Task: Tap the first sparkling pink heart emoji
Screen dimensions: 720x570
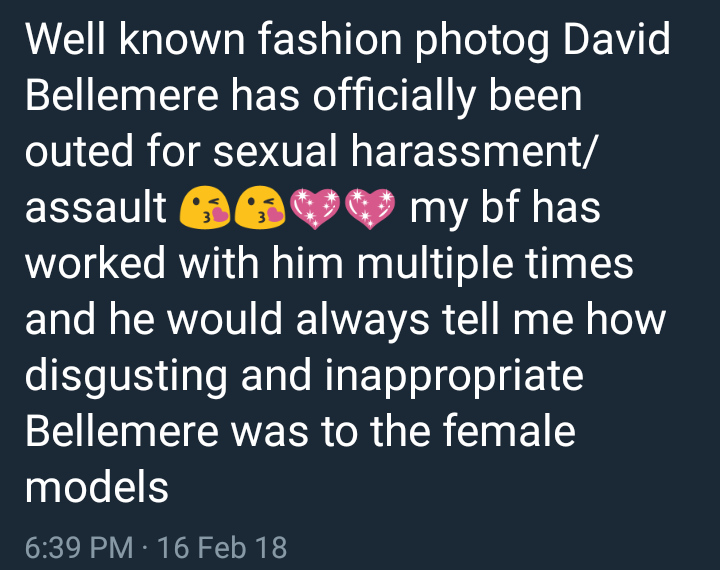Action: pos(315,209)
